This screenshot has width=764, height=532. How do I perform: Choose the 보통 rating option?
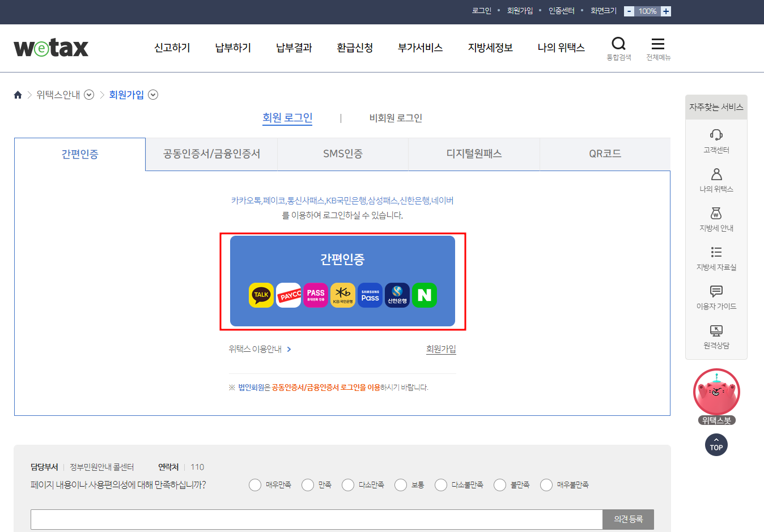click(x=401, y=485)
